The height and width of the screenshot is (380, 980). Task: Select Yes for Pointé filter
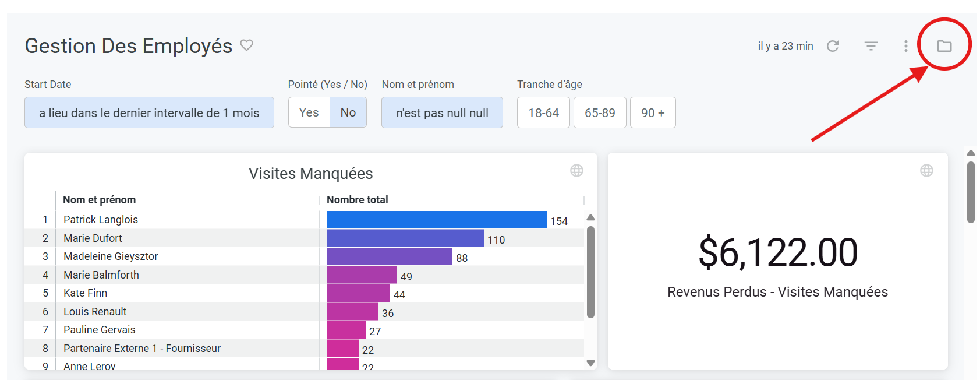[x=309, y=112]
